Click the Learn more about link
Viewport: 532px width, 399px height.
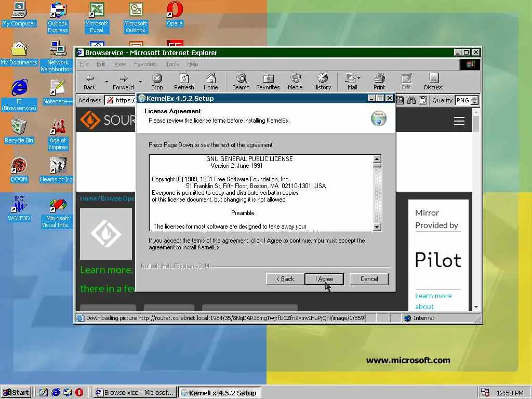[433, 301]
